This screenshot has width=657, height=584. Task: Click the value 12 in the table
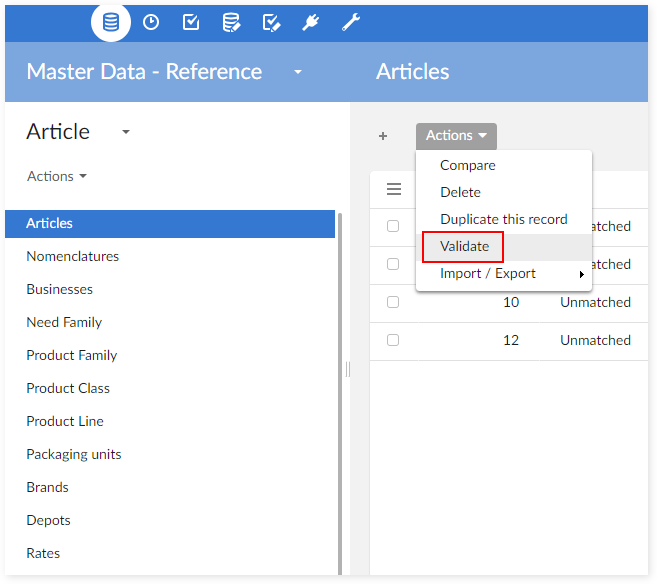coord(511,340)
